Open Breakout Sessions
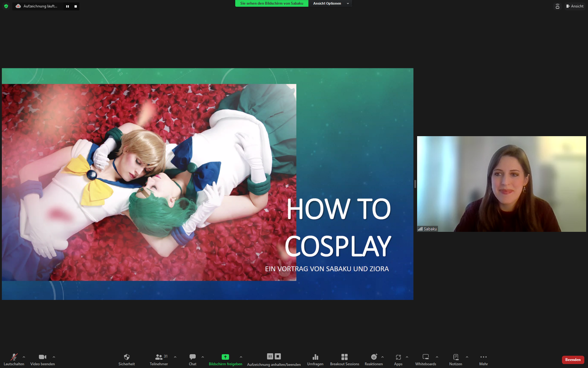588x368 pixels. tap(345, 359)
